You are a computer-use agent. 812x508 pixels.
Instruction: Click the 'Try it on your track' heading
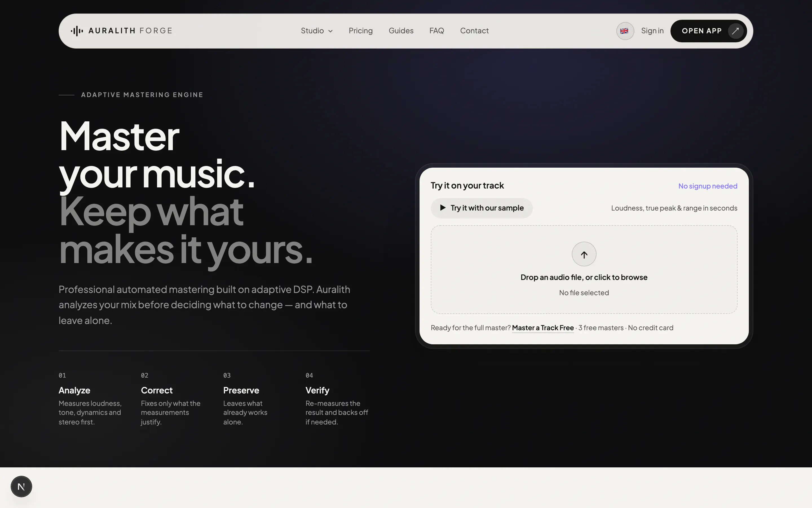click(467, 185)
